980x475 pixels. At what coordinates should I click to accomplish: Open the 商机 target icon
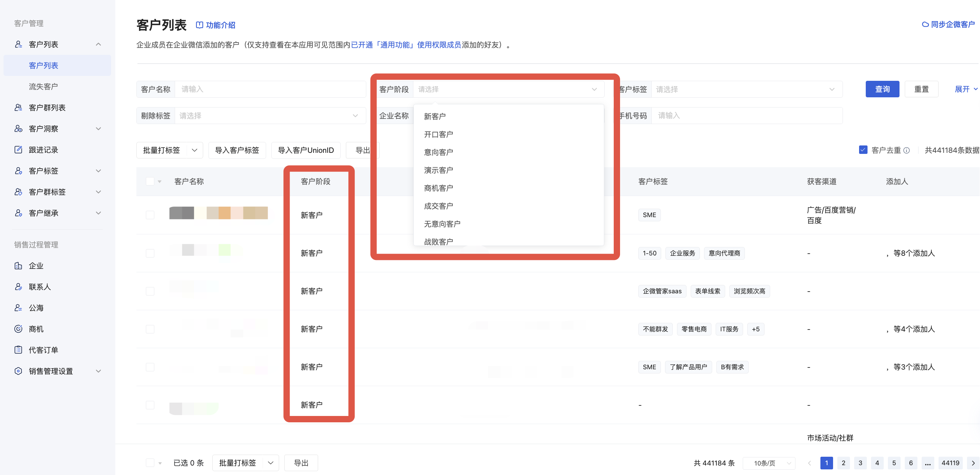[18, 329]
